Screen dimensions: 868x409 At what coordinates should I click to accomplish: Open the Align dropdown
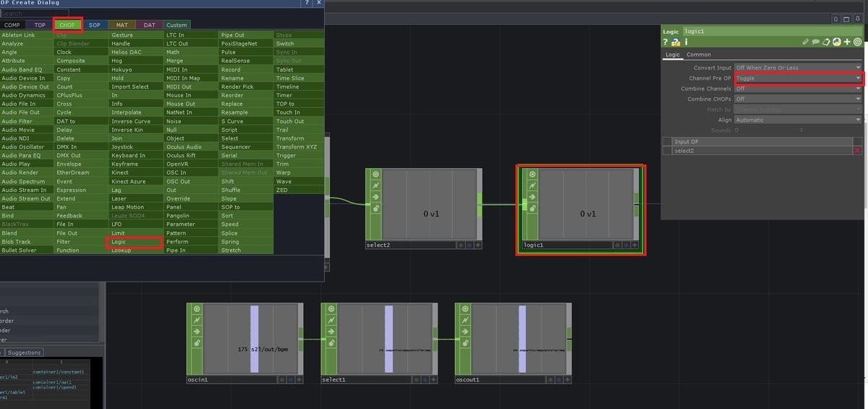click(x=799, y=120)
